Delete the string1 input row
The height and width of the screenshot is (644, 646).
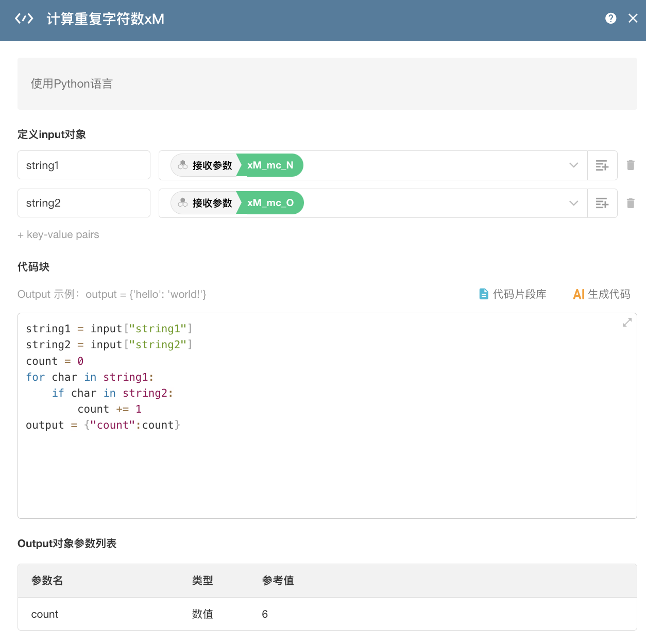pos(631,165)
